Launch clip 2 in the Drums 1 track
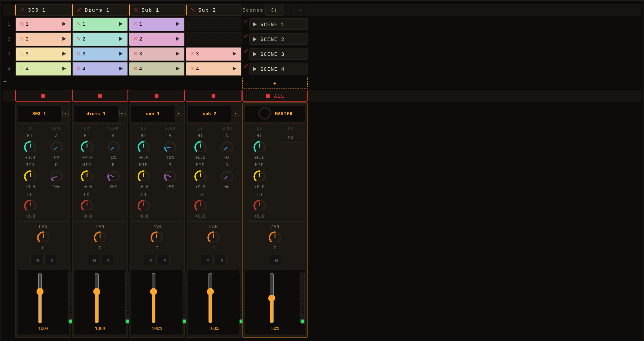The width and height of the screenshot is (644, 341). tap(121, 39)
